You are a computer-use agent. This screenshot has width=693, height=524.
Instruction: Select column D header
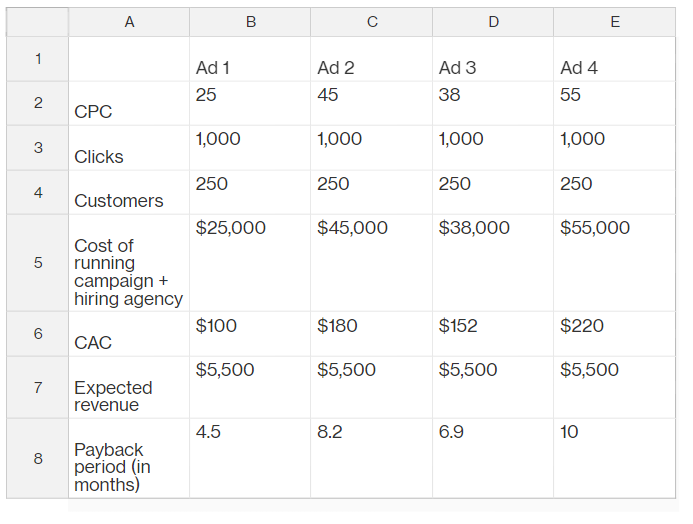(x=493, y=22)
